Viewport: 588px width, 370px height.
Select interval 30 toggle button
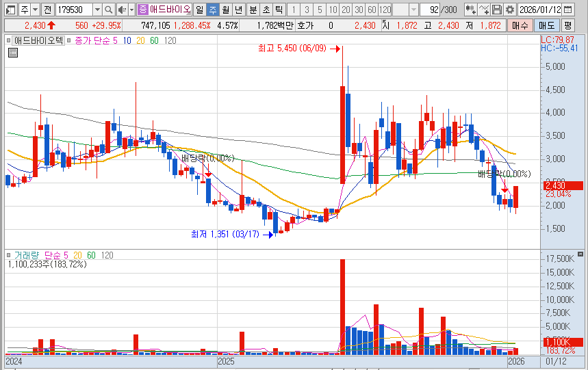[359, 10]
